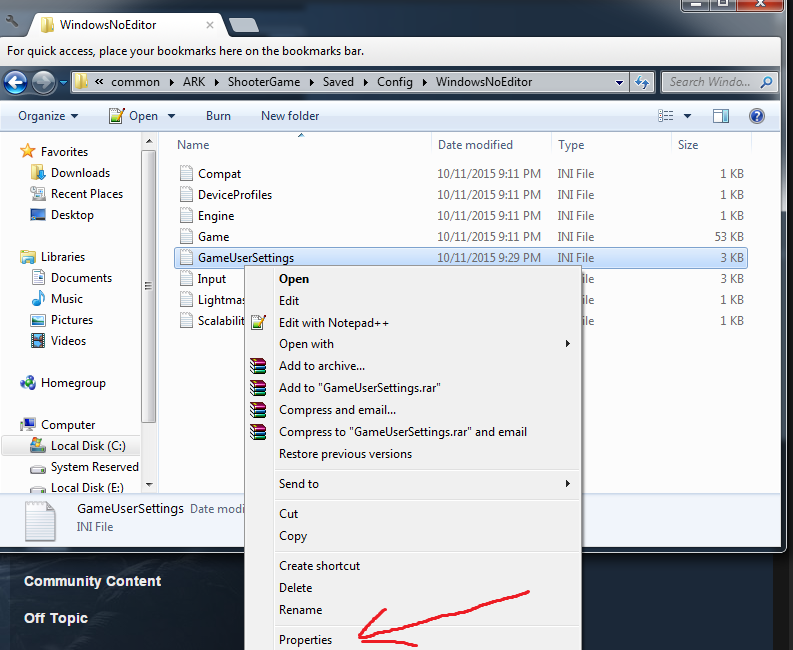Click the Back navigation arrow
The image size is (793, 650).
point(16,82)
